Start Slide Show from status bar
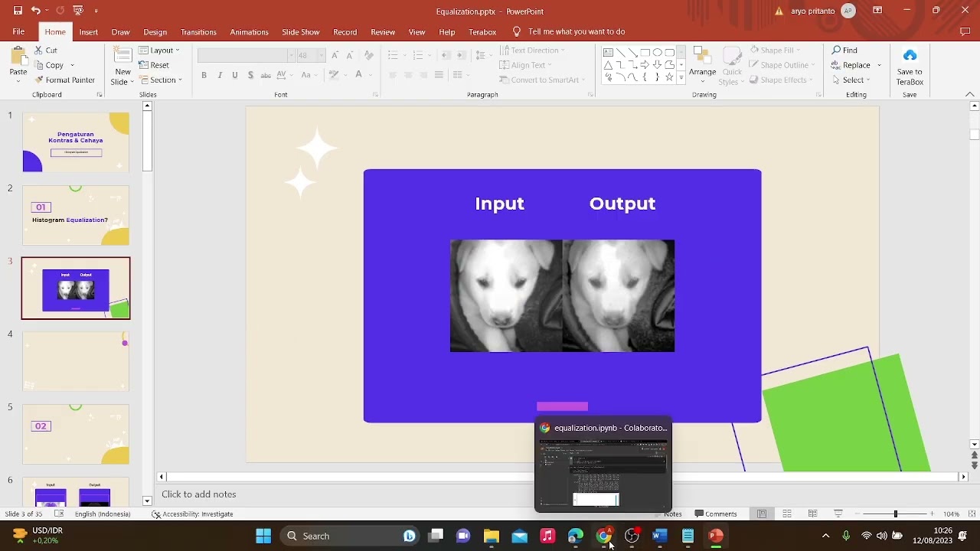980x551 pixels. 838,514
